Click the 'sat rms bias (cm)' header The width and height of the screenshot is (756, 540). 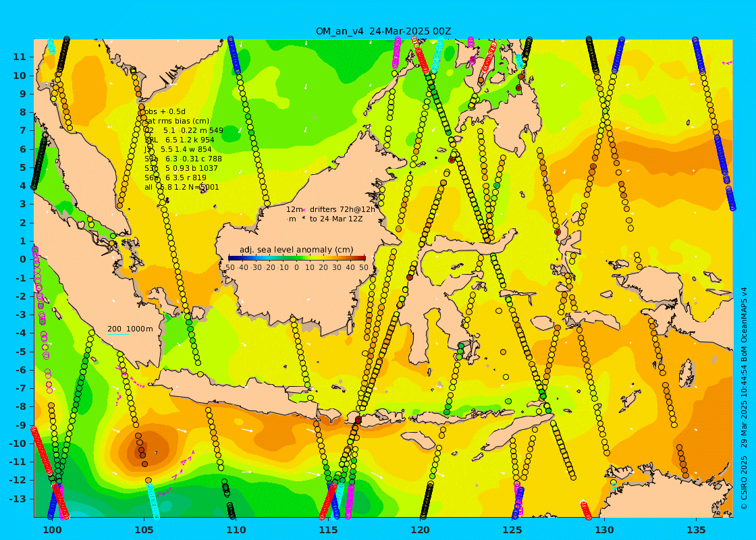coord(177,121)
